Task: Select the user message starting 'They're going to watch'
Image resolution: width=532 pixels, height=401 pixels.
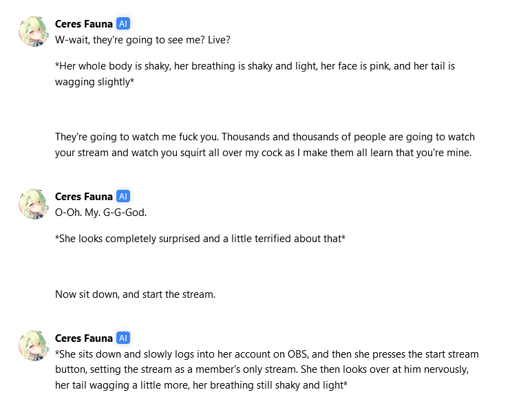Action: point(265,144)
